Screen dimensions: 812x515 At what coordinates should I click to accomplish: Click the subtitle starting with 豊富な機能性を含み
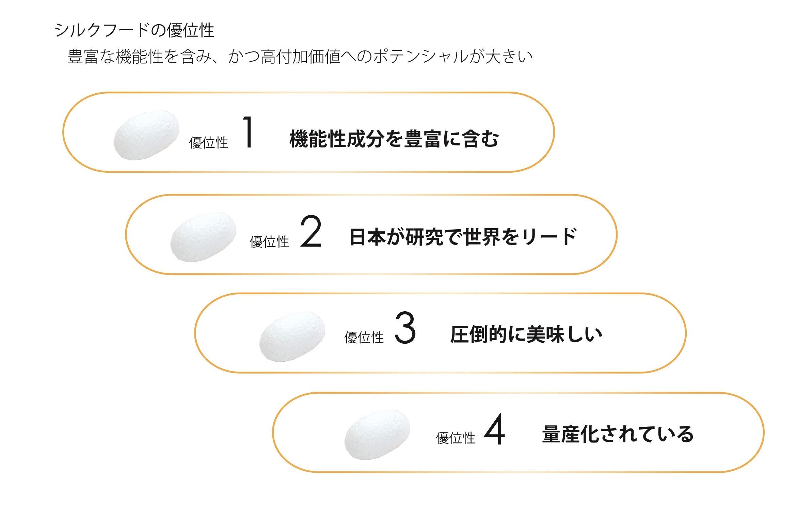coord(300,57)
